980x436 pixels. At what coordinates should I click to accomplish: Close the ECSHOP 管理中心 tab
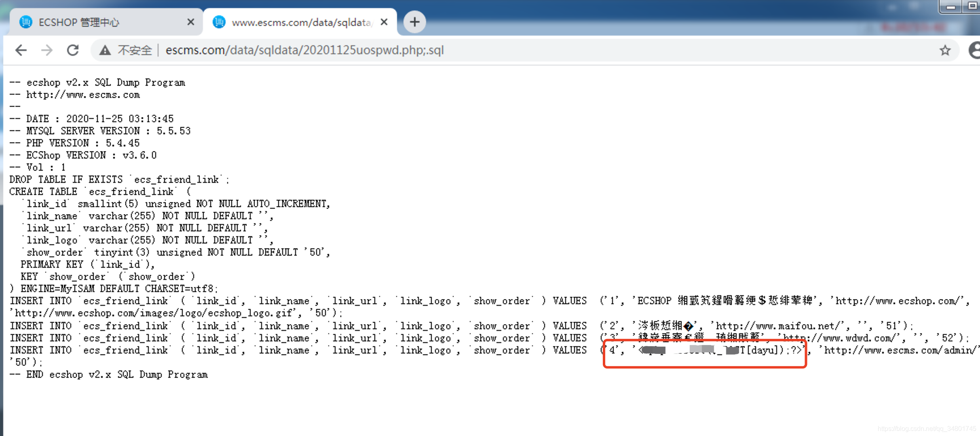point(190,22)
